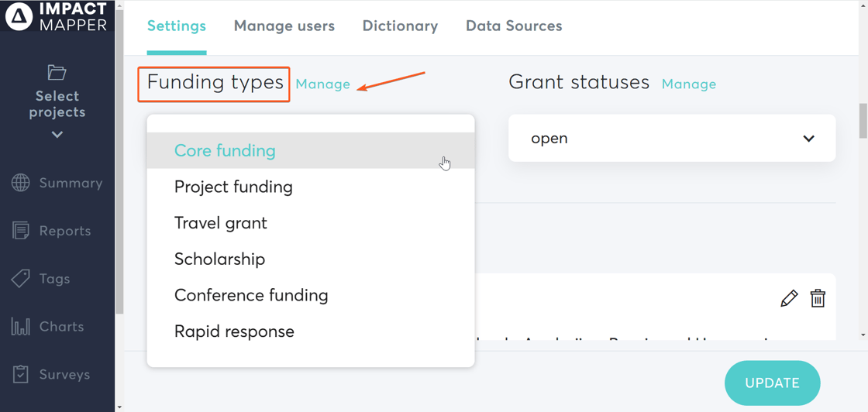The width and height of the screenshot is (868, 412).
Task: Open Reports via the document icon
Action: click(x=21, y=231)
